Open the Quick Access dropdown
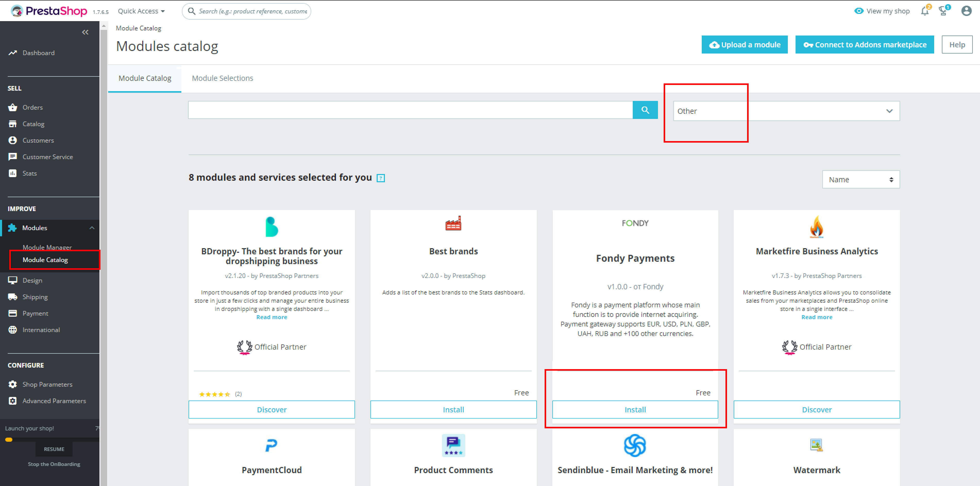 [141, 11]
